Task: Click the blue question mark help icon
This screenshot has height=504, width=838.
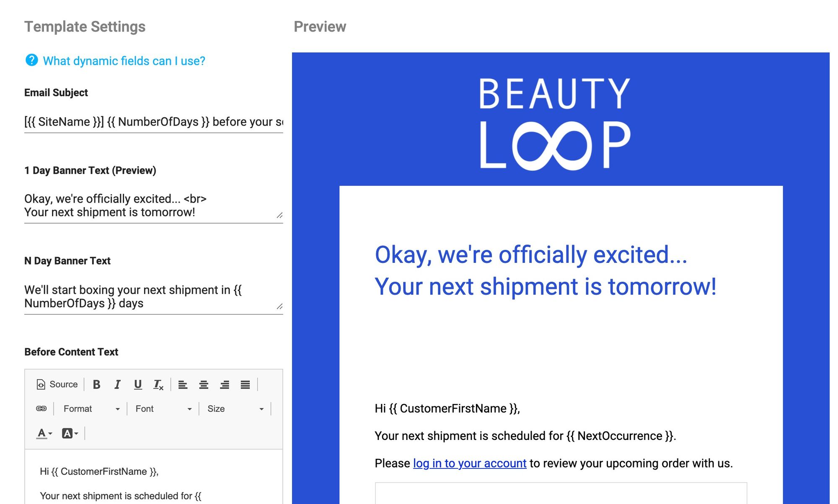Action: point(31,60)
